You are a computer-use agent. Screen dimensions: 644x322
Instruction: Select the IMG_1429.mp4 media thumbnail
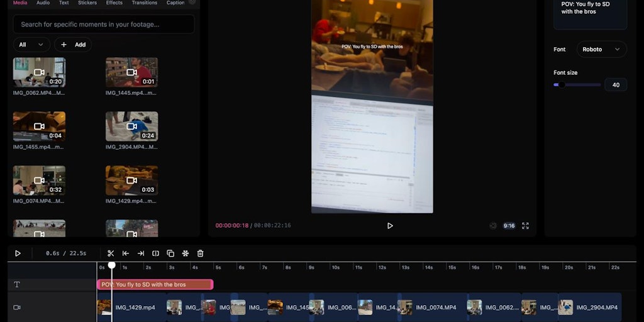click(x=132, y=180)
